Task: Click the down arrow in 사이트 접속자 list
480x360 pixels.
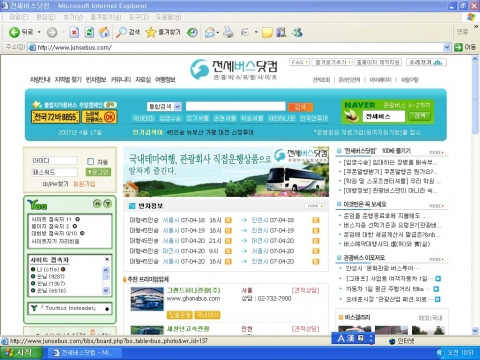Action: click(x=106, y=291)
